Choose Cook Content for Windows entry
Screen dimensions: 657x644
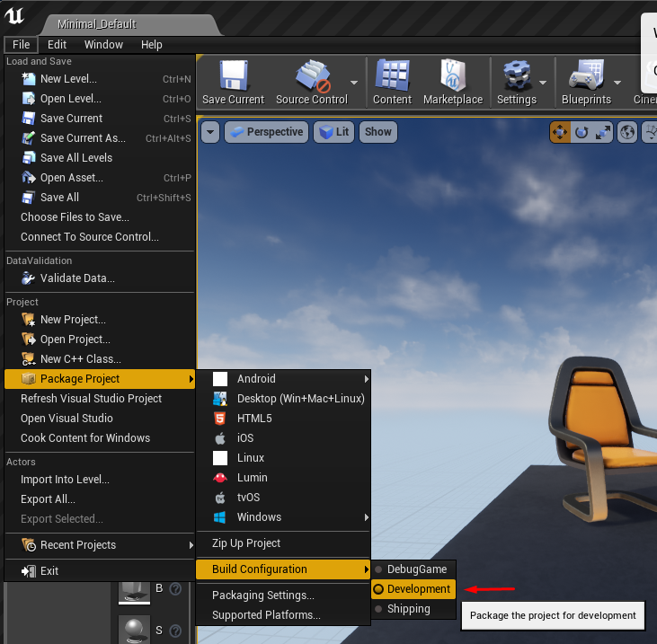coord(100,437)
